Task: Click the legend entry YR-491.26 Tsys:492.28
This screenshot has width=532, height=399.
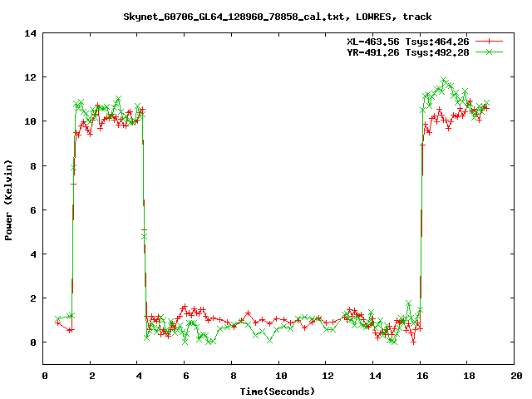Action: (408, 52)
